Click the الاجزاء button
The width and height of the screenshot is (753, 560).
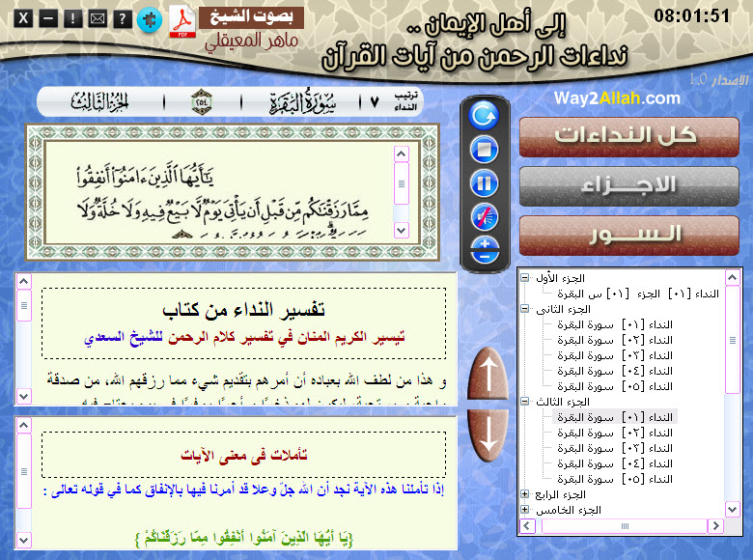[629, 186]
